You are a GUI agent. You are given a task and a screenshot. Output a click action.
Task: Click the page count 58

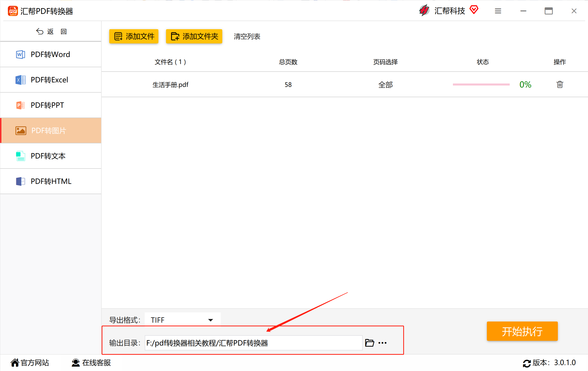pos(288,85)
